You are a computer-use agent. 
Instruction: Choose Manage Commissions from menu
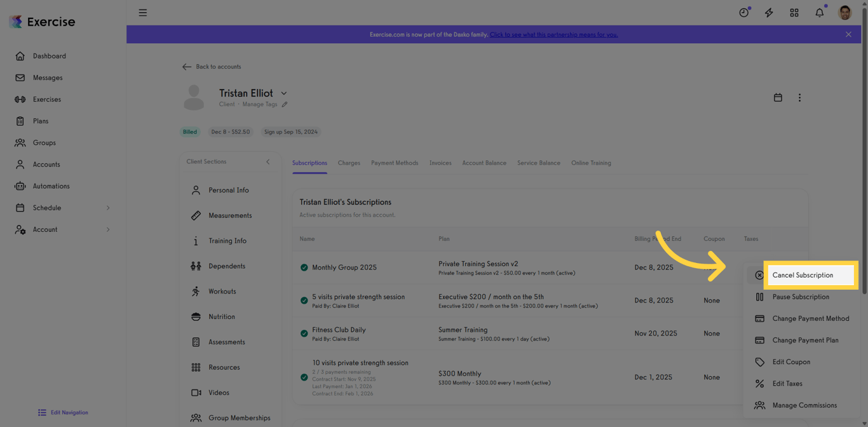[x=804, y=405]
